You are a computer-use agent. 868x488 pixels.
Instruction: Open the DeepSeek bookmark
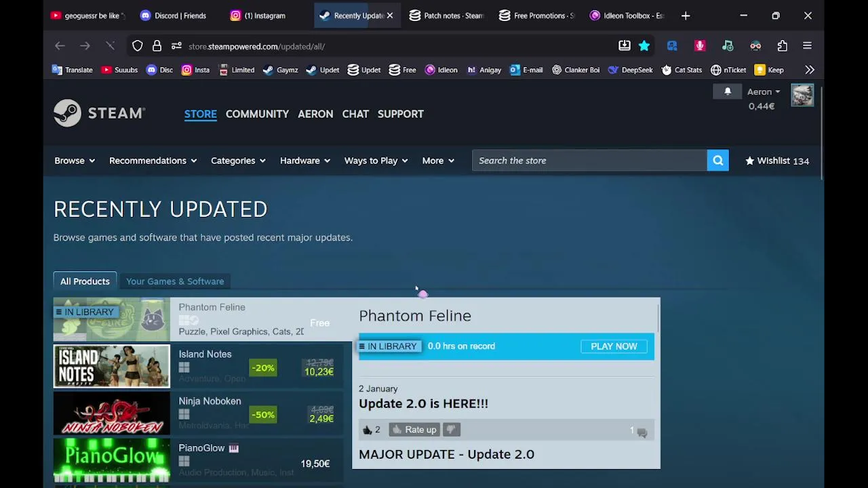(630, 70)
